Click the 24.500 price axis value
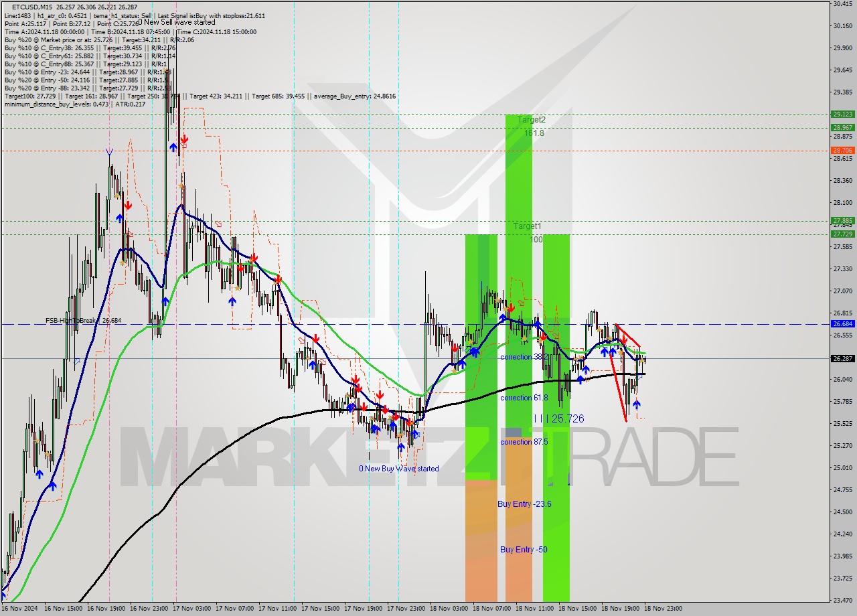The image size is (857, 616). pos(842,512)
